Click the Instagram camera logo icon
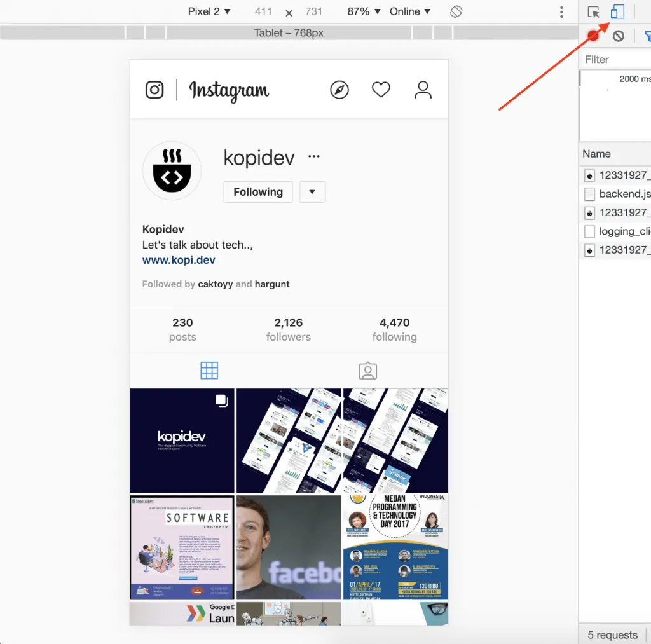The image size is (651, 644). tap(154, 90)
